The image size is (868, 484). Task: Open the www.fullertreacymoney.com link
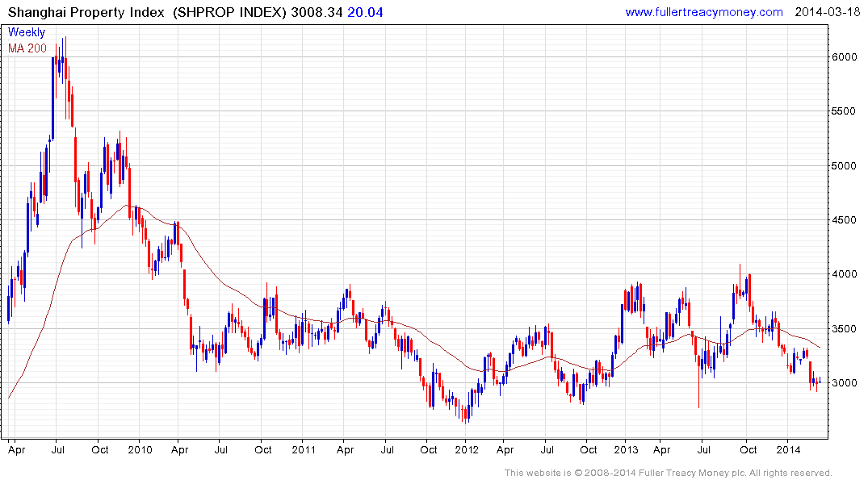point(703,12)
